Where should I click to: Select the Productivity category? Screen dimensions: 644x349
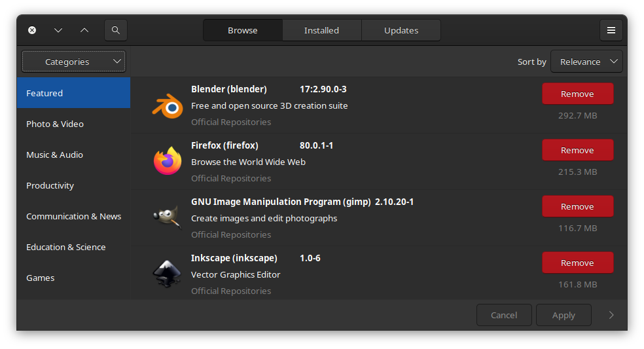[73, 185]
